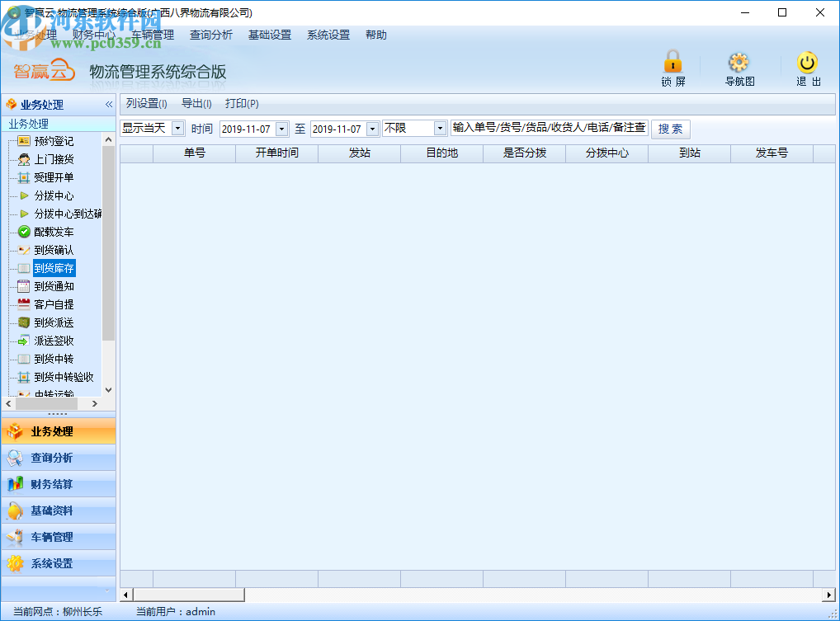Image resolution: width=840 pixels, height=621 pixels.
Task: Click table horizontal scrollbar left arrow
Action: point(126,595)
